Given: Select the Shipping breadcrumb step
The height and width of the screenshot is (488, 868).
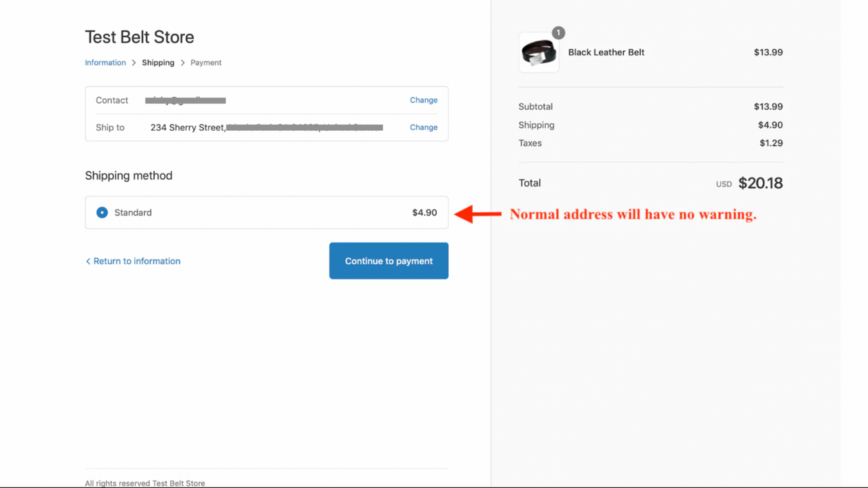Looking at the screenshot, I should pyautogui.click(x=158, y=62).
